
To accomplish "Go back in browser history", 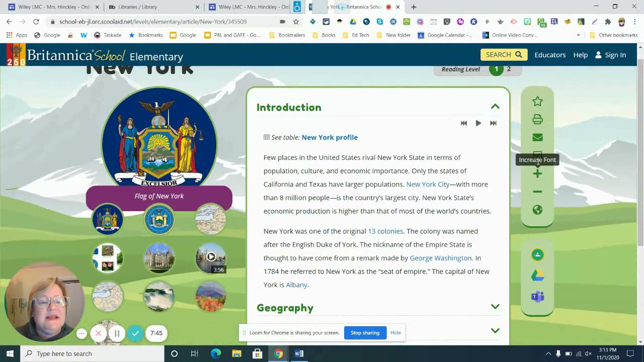I will (x=9, y=22).
